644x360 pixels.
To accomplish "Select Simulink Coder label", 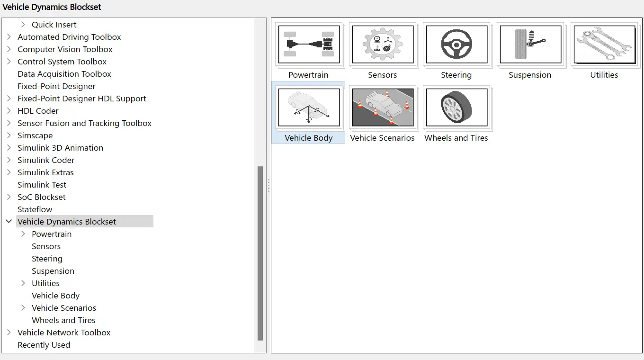I will pos(46,160).
